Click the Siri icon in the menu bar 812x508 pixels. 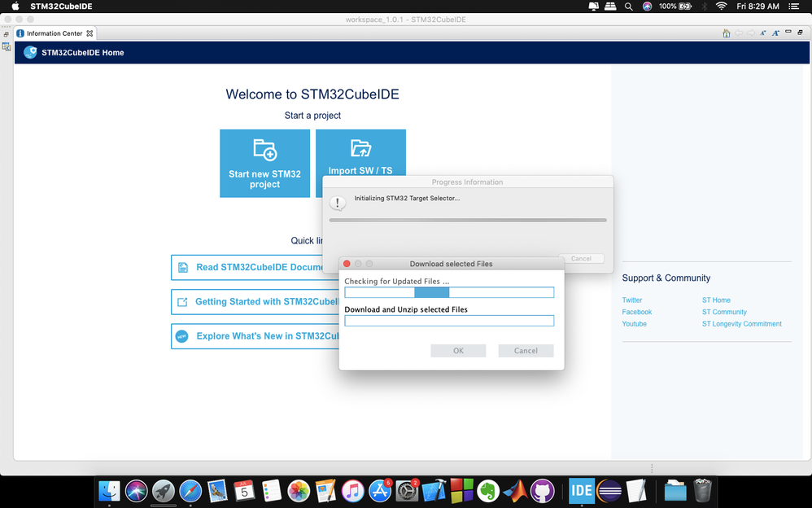click(x=647, y=7)
